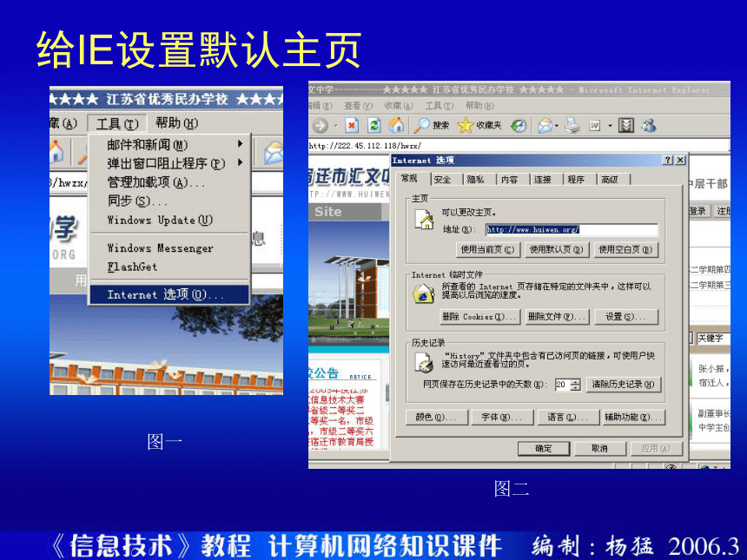This screenshot has width=747, height=560.
Task: Expand the Edit icon dropdown arrow
Action: click(610, 126)
